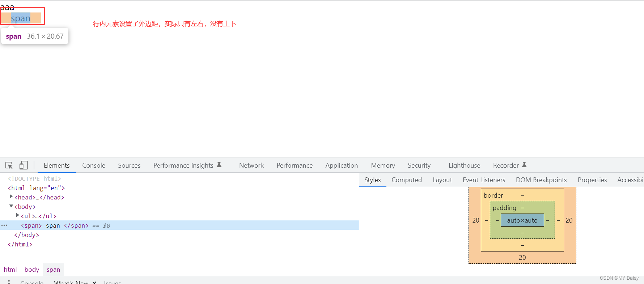Click the border label in box model
644x284 pixels.
pyautogui.click(x=493, y=195)
